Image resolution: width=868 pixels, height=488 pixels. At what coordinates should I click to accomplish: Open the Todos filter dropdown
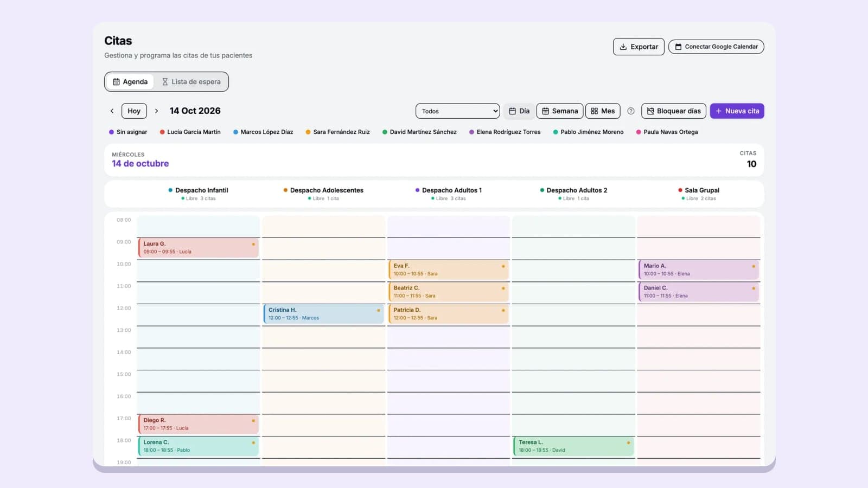click(x=458, y=111)
